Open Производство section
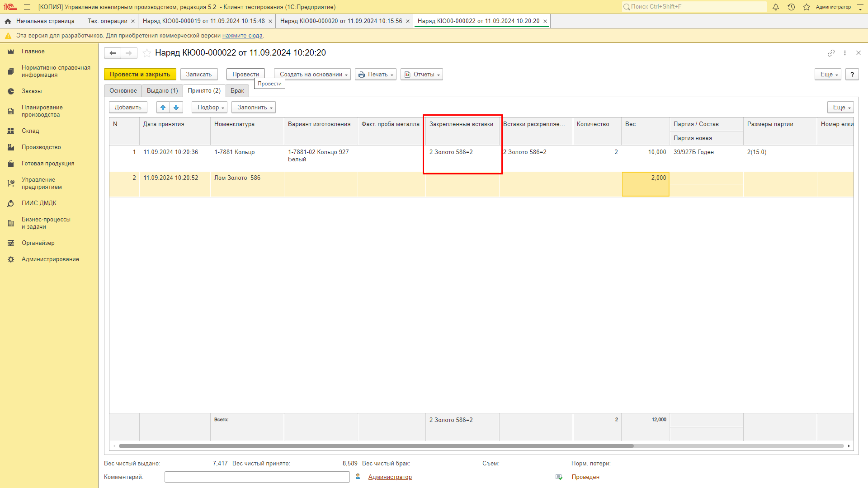 pyautogui.click(x=41, y=147)
